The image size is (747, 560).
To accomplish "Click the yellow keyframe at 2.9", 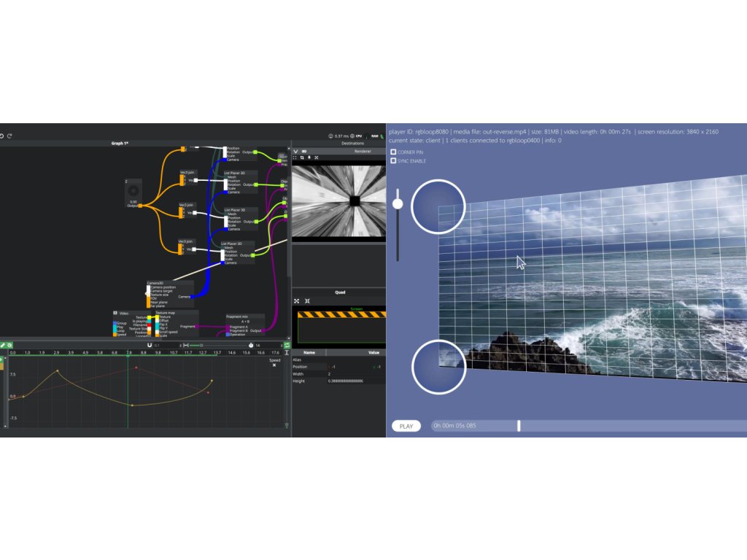I will [58, 370].
